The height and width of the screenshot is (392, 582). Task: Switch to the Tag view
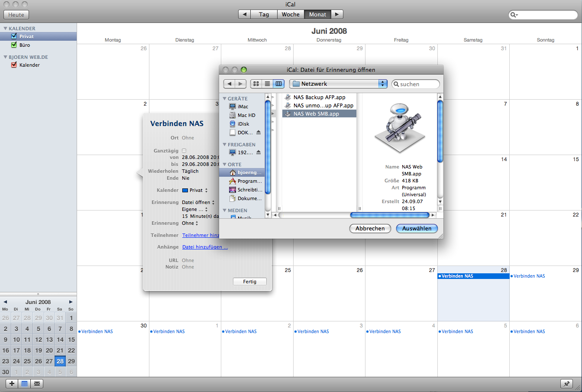coord(264,14)
